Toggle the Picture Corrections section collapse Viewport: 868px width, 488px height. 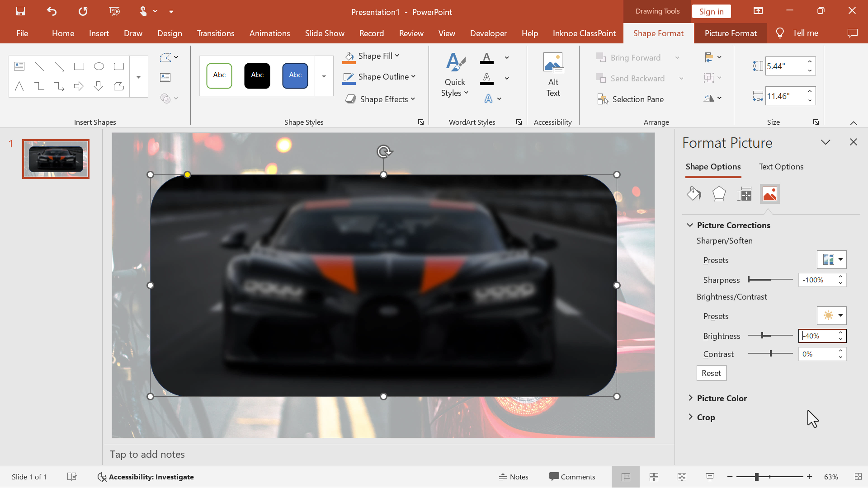[690, 225]
